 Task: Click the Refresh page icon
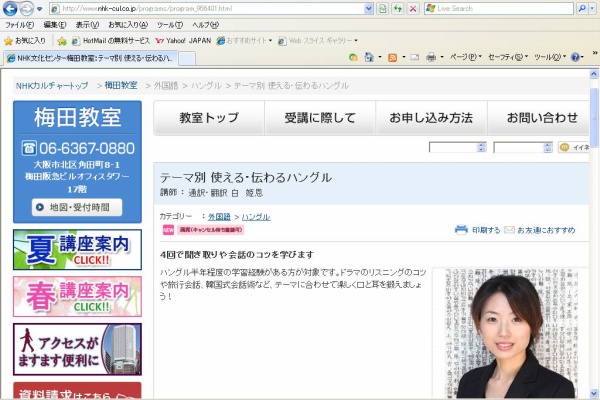398,8
